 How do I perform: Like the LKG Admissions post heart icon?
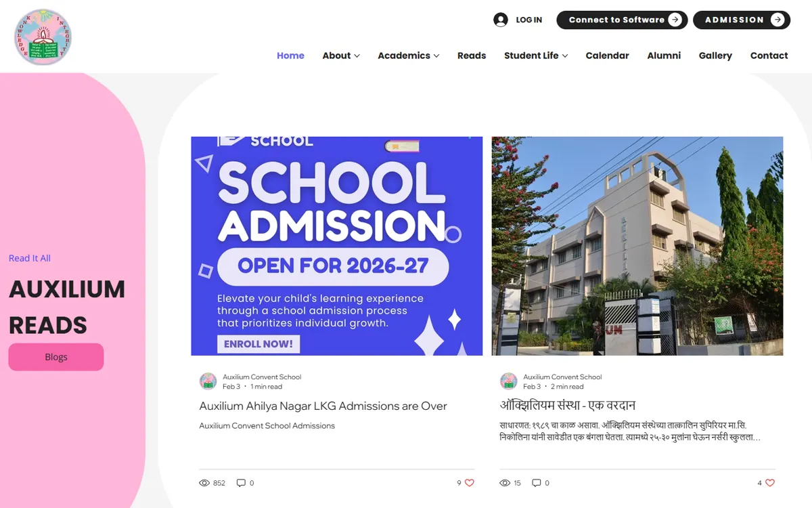(x=470, y=483)
